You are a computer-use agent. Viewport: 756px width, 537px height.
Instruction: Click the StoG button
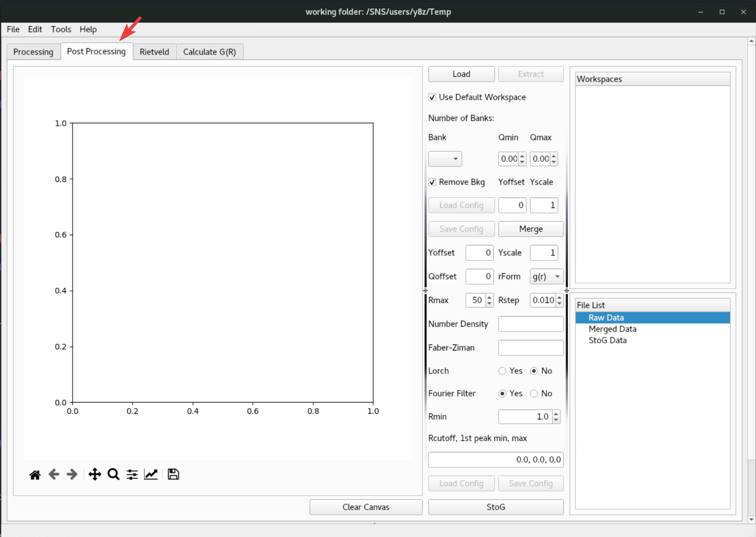(x=495, y=507)
